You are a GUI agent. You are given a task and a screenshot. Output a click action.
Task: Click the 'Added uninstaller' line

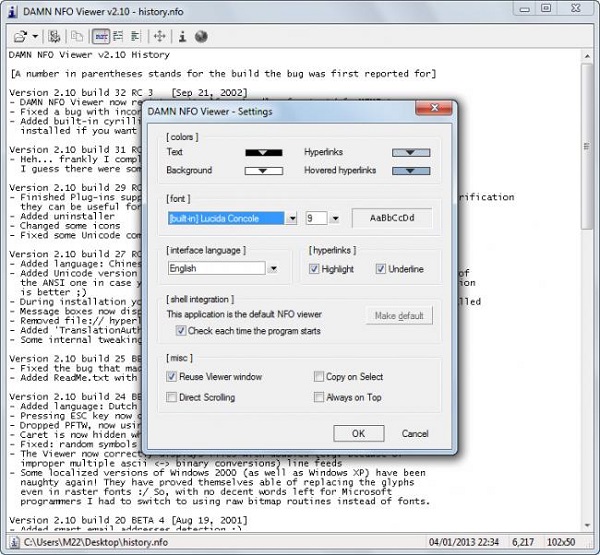point(67,216)
